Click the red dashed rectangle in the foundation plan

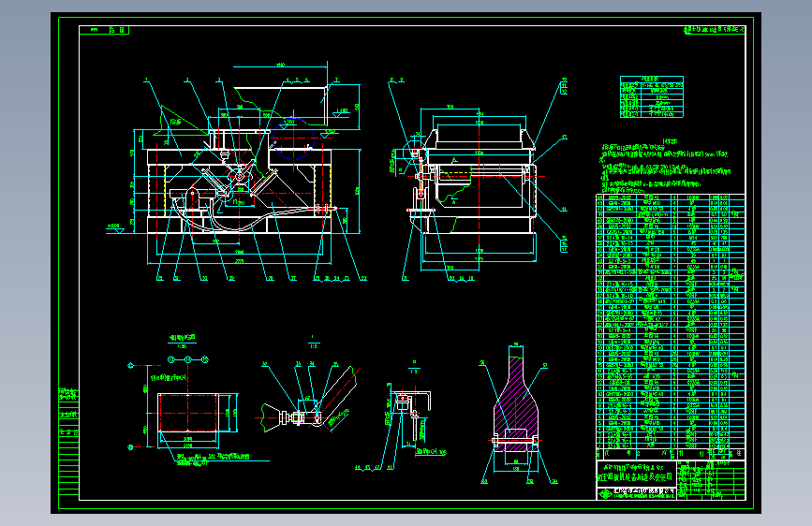[x=187, y=412]
